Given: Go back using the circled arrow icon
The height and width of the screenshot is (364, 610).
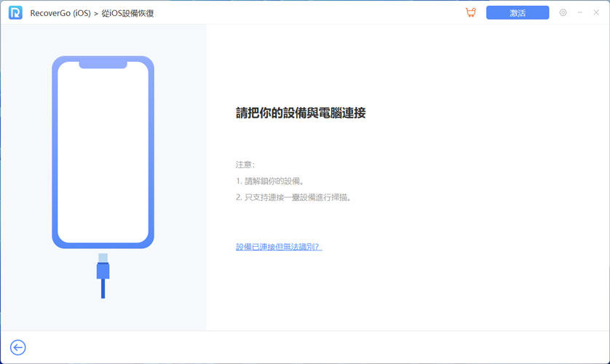Looking at the screenshot, I should point(18,347).
